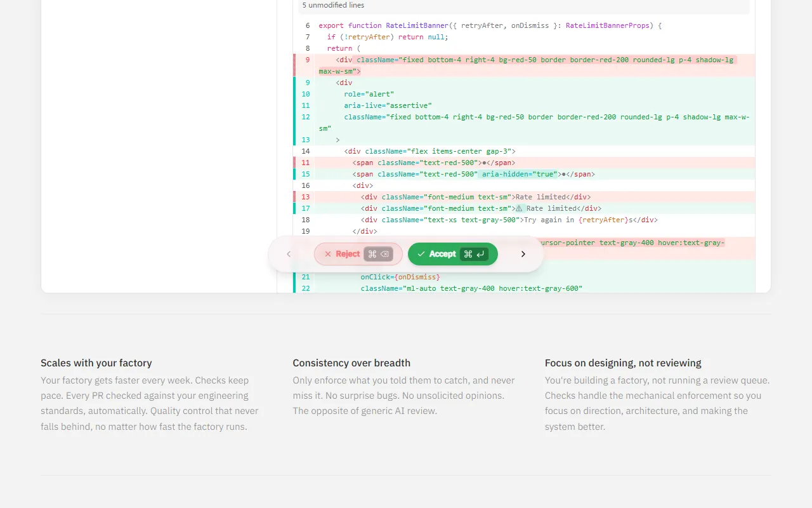Click the Command-Delete shortcut badge on Reject
This screenshot has width=812, height=508.
(x=378, y=254)
